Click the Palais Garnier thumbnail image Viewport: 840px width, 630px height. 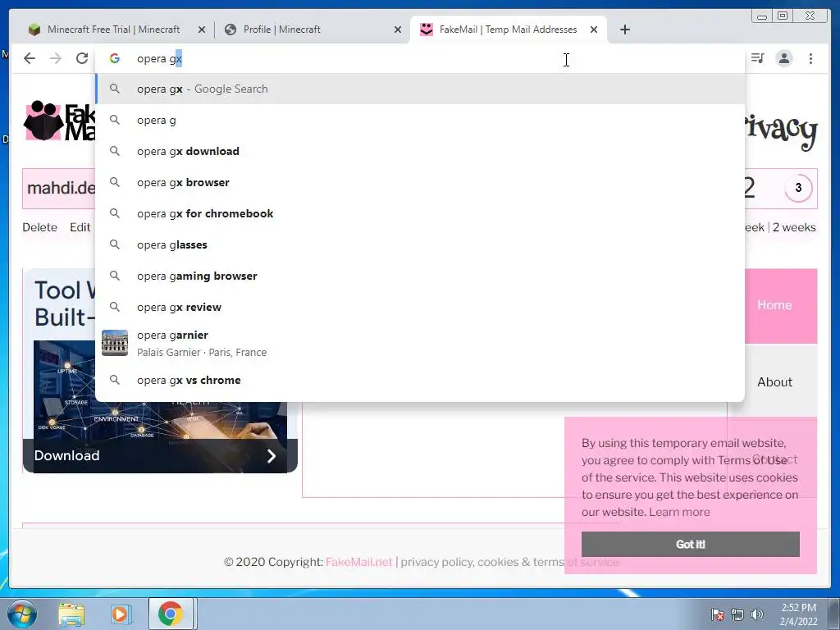coord(115,343)
